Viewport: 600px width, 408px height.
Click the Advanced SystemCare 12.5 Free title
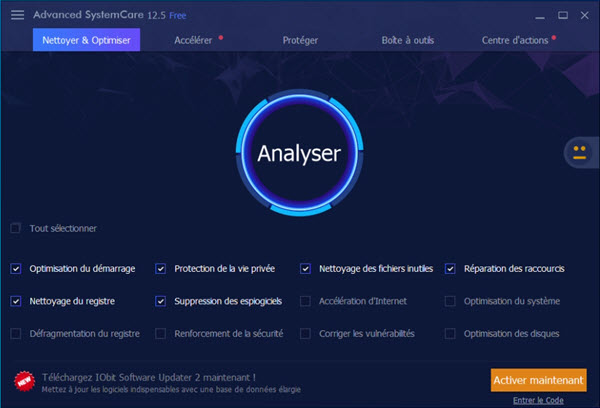pyautogui.click(x=109, y=15)
